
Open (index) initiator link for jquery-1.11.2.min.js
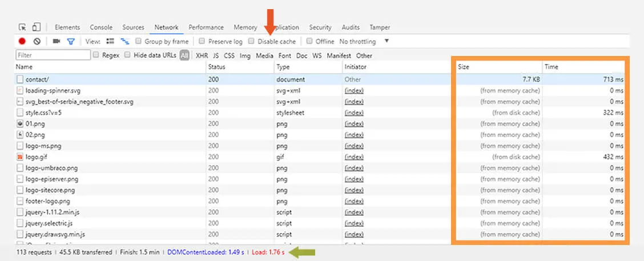[x=354, y=212]
